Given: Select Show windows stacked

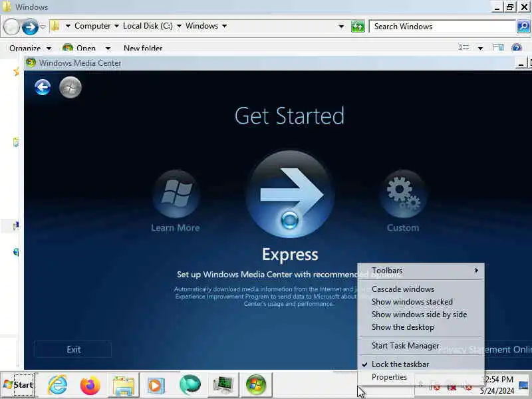Looking at the screenshot, I should pos(421,302).
